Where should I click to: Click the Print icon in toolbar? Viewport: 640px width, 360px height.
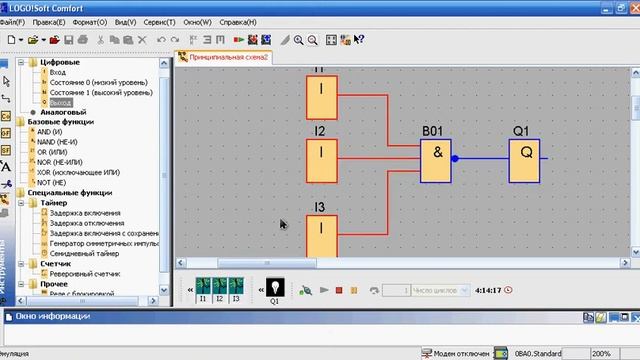(x=83, y=40)
